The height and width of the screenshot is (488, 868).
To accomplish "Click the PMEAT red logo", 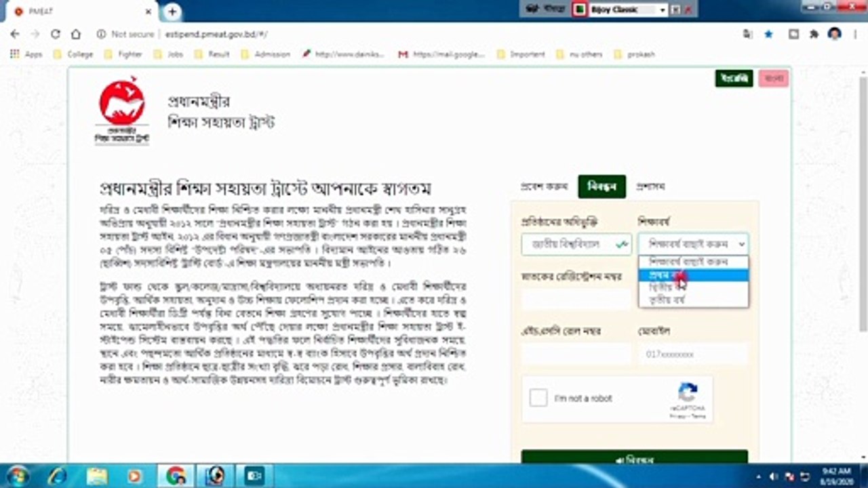I will [122, 110].
